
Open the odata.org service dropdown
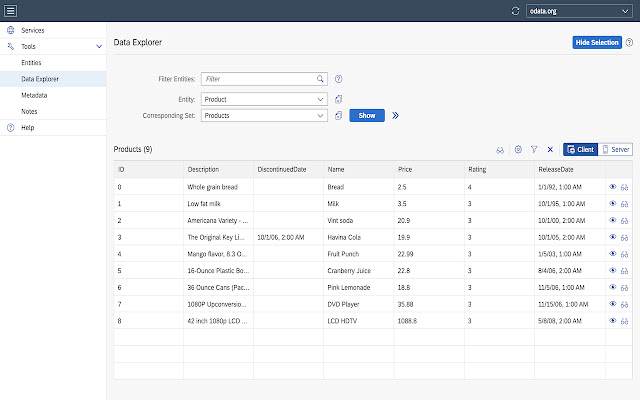(579, 11)
